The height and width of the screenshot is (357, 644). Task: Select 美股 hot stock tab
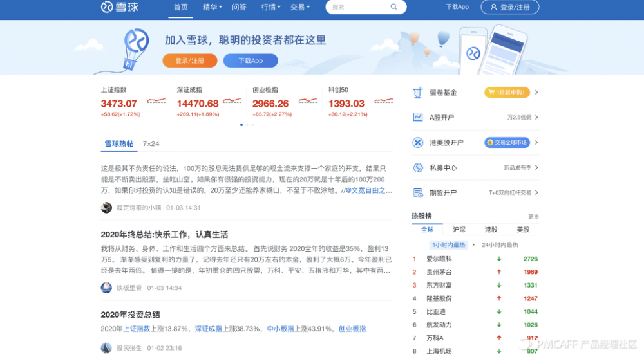click(523, 230)
